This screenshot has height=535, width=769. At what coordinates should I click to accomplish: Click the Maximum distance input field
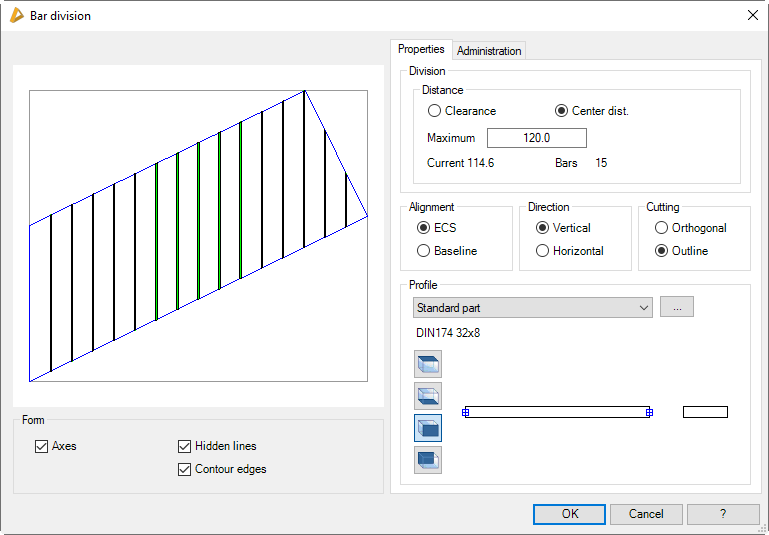coord(537,138)
